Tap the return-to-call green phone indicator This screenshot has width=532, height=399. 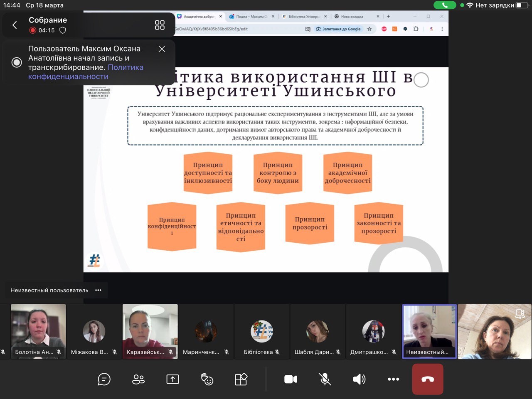(x=444, y=5)
